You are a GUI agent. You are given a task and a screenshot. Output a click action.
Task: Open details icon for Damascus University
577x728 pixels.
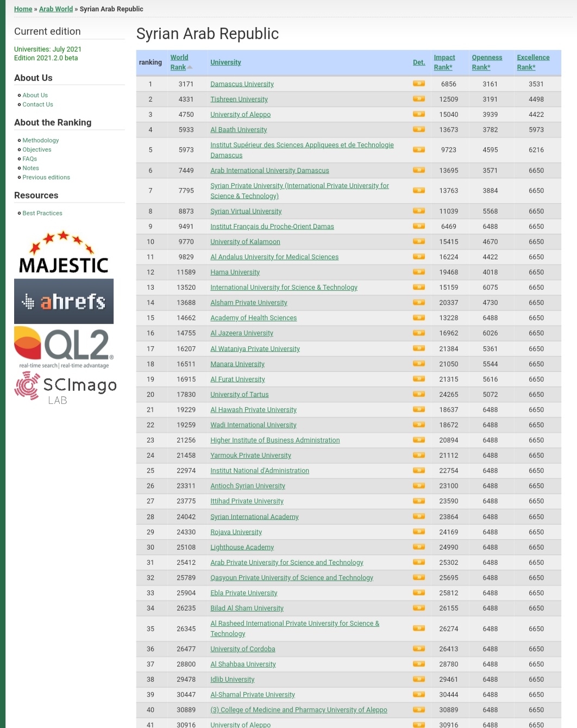coord(419,84)
